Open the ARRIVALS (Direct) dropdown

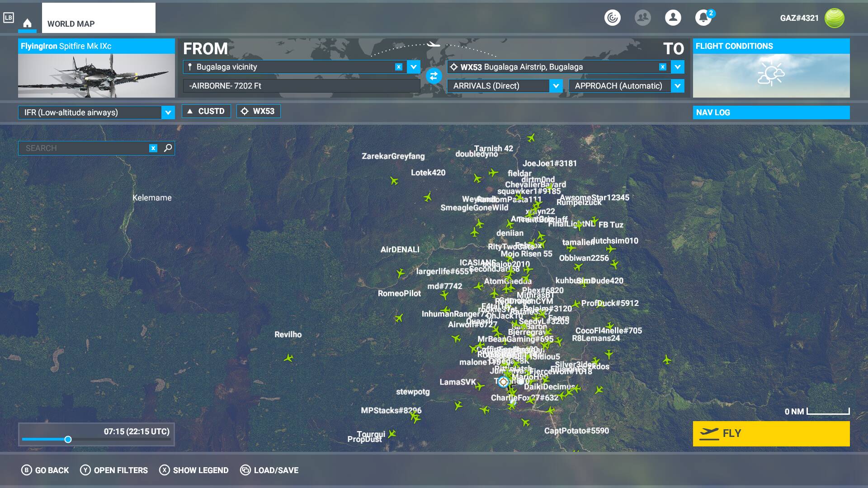pyautogui.click(x=556, y=86)
